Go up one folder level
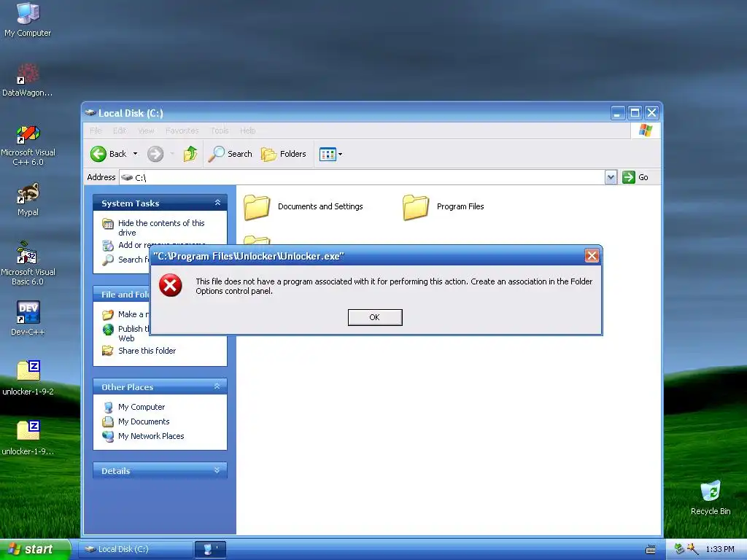 pyautogui.click(x=190, y=154)
